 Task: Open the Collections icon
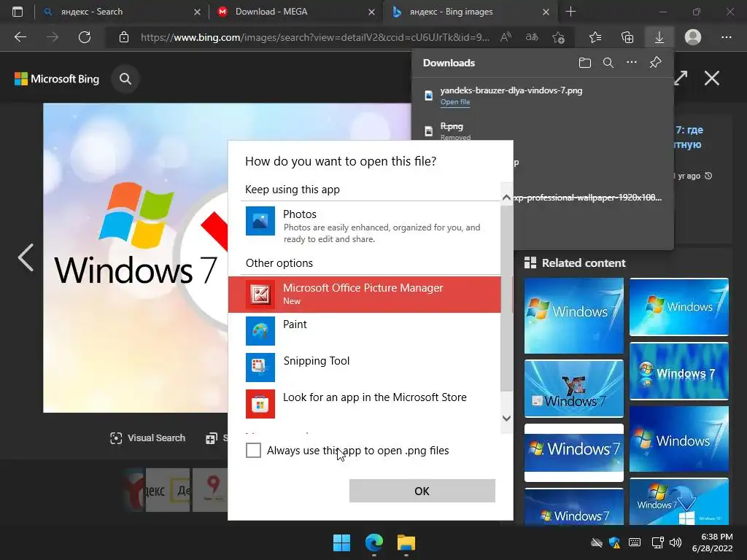[627, 37]
